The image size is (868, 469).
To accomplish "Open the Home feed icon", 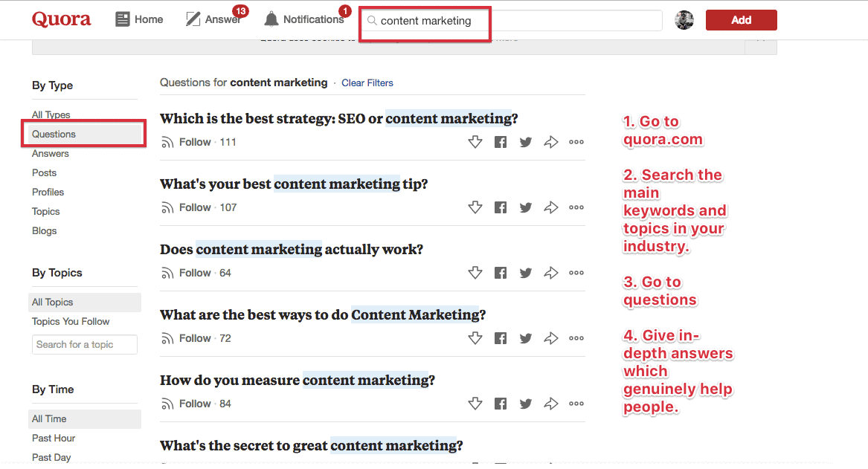I will pos(122,19).
